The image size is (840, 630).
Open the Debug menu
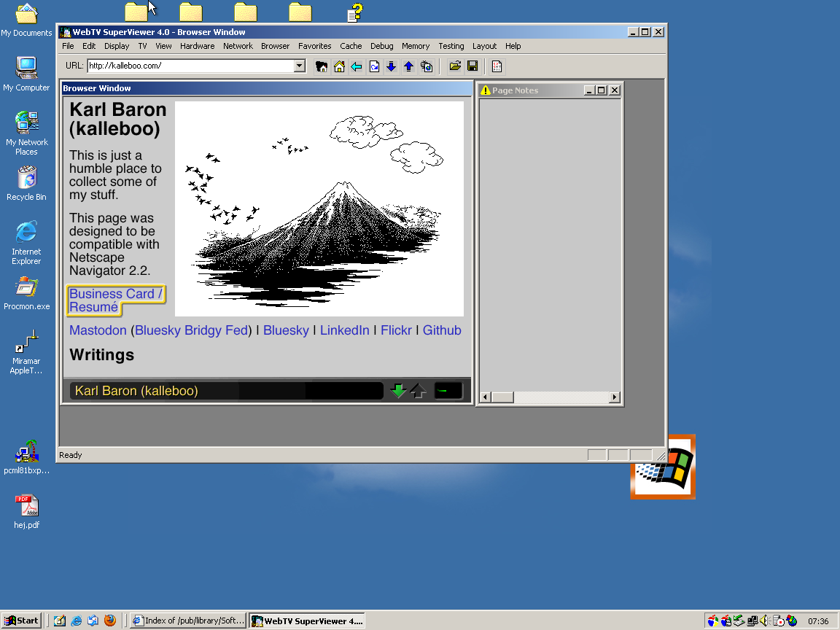(x=381, y=46)
